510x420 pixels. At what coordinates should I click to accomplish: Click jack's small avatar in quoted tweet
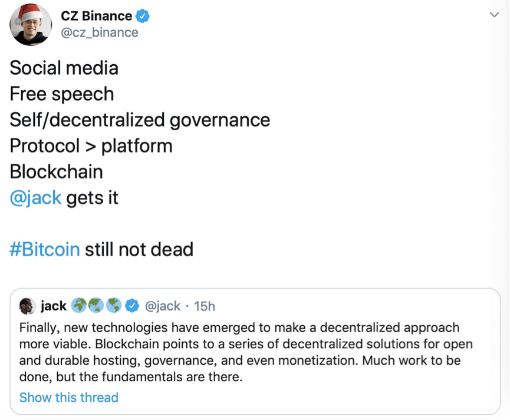pos(27,306)
